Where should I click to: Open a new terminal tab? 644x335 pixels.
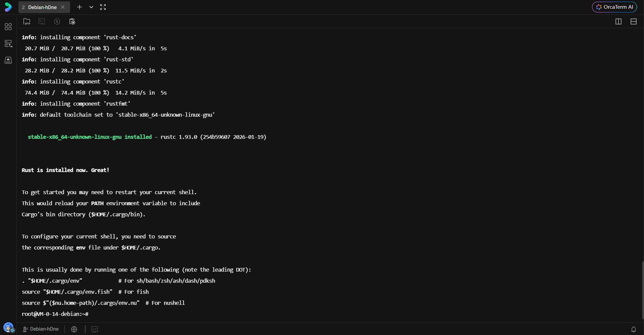pyautogui.click(x=79, y=7)
